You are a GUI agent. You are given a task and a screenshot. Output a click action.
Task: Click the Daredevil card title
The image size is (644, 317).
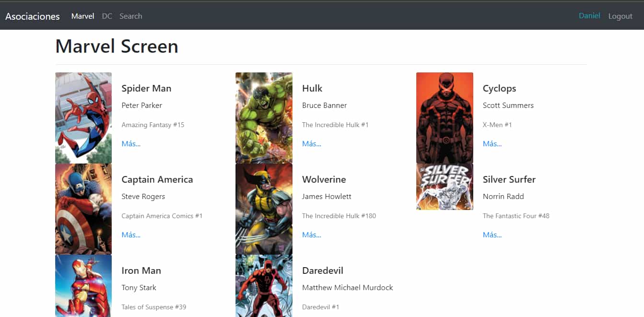pos(323,270)
